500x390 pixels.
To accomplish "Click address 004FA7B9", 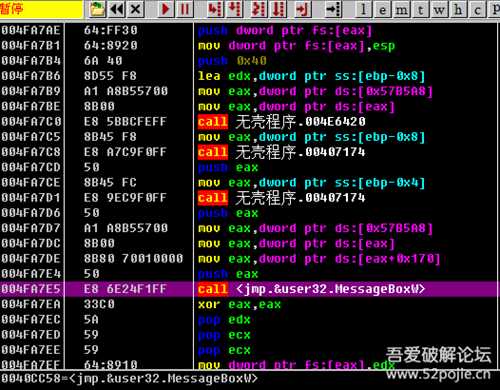I will (x=31, y=91).
